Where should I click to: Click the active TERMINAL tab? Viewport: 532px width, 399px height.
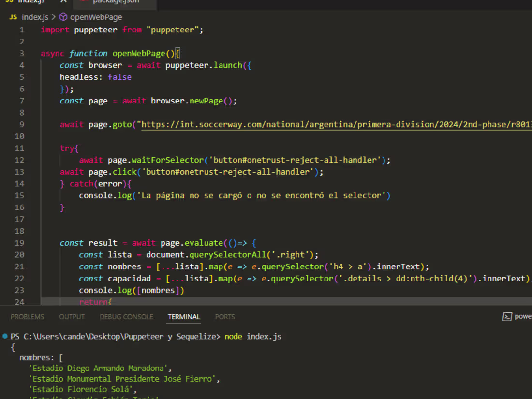click(184, 317)
